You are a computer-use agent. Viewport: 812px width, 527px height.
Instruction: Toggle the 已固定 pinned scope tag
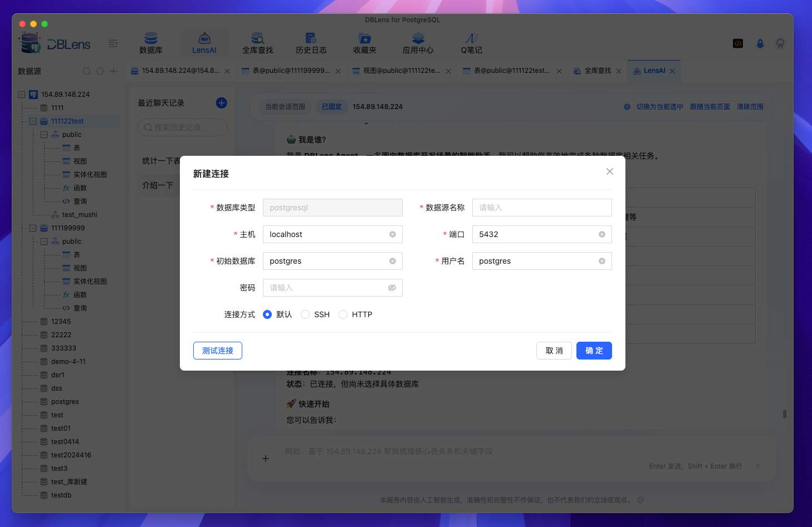pyautogui.click(x=331, y=107)
